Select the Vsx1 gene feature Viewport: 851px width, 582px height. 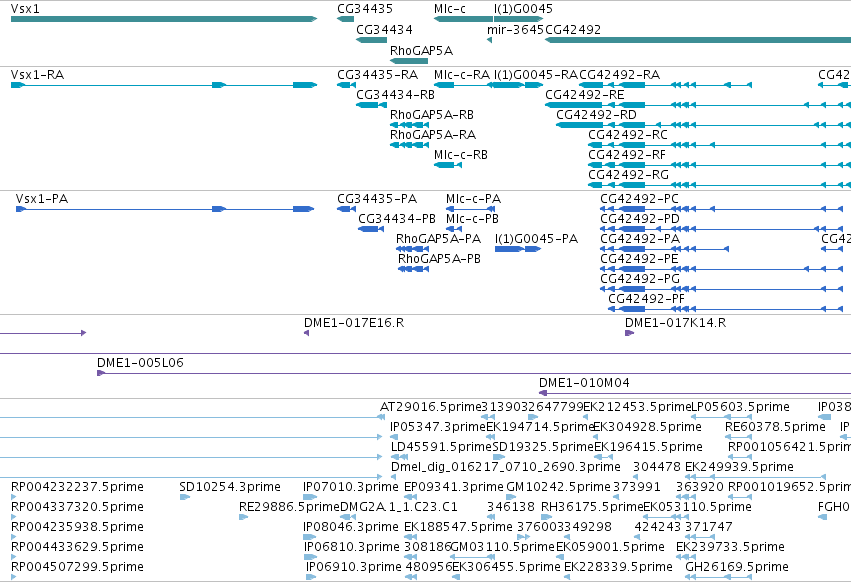[164, 19]
